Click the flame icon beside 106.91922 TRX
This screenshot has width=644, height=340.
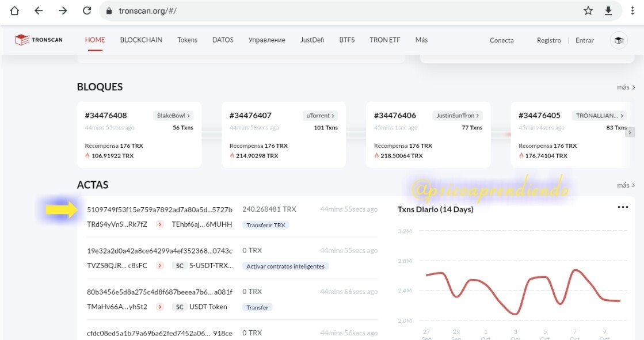click(87, 156)
